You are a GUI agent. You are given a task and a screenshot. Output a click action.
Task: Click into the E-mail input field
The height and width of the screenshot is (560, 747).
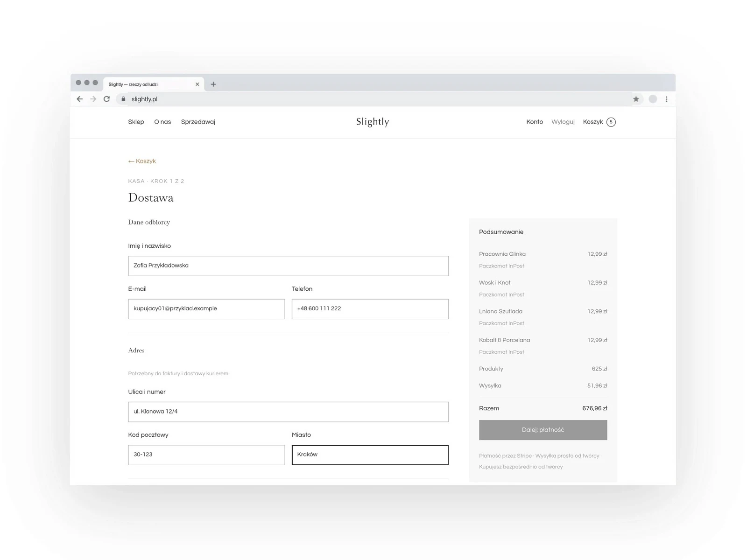[x=206, y=309]
